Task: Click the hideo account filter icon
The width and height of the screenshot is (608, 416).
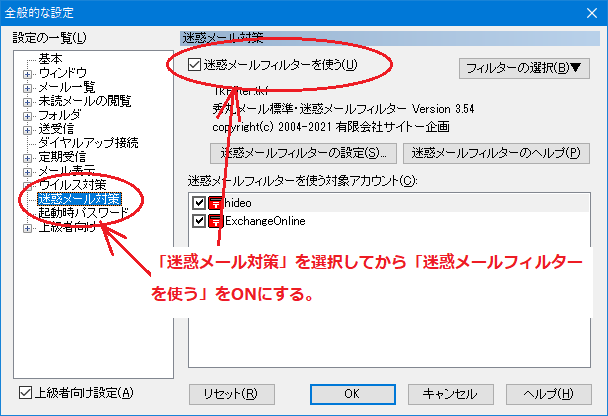Action: (x=215, y=203)
